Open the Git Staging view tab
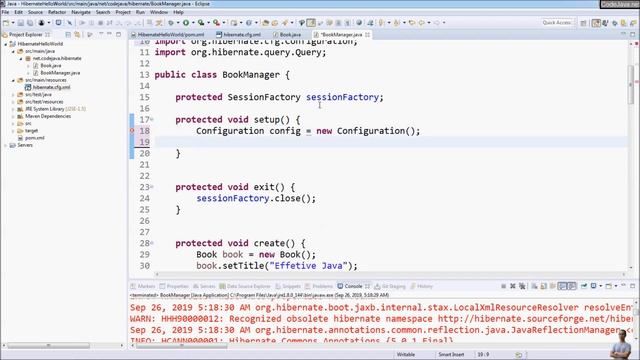The image size is (640, 360). click(390, 287)
